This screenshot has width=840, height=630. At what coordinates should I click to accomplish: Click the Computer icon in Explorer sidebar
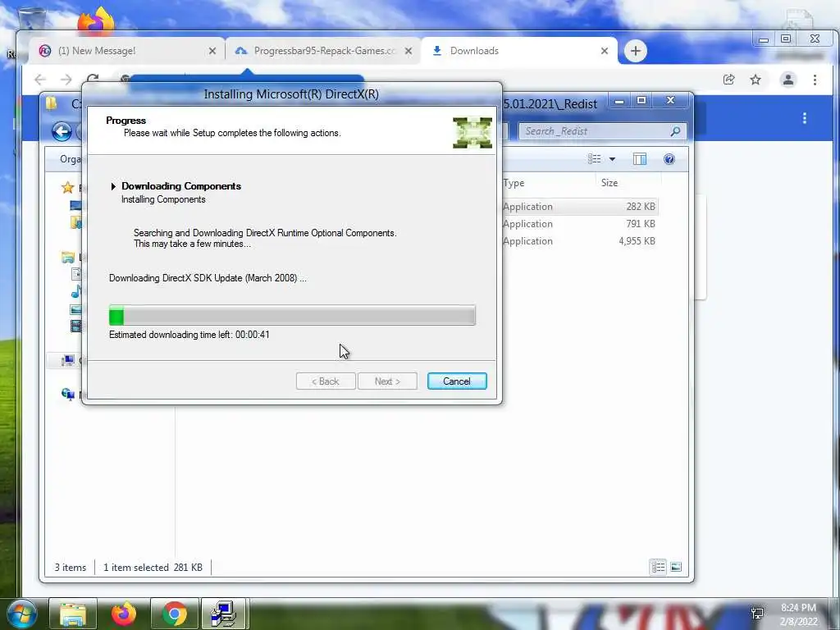click(67, 361)
